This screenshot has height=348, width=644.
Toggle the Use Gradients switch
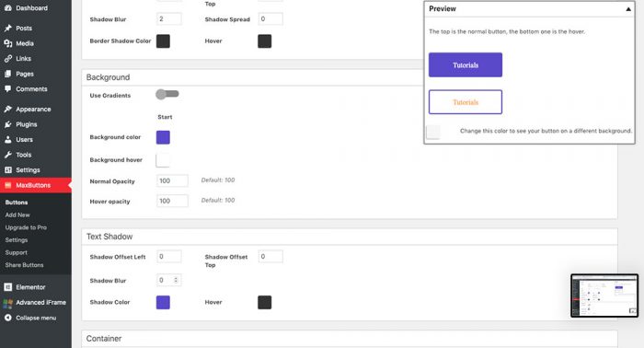pos(167,94)
